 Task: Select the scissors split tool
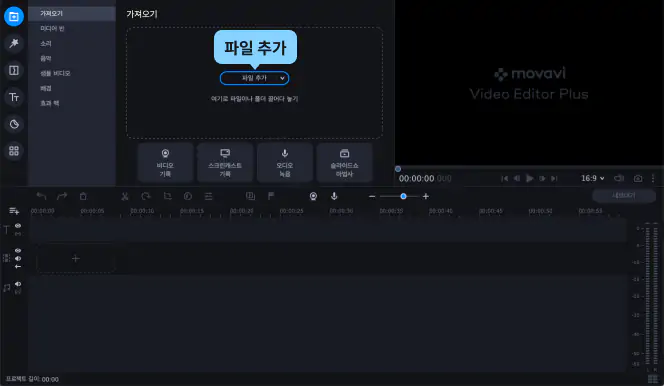[125, 196]
